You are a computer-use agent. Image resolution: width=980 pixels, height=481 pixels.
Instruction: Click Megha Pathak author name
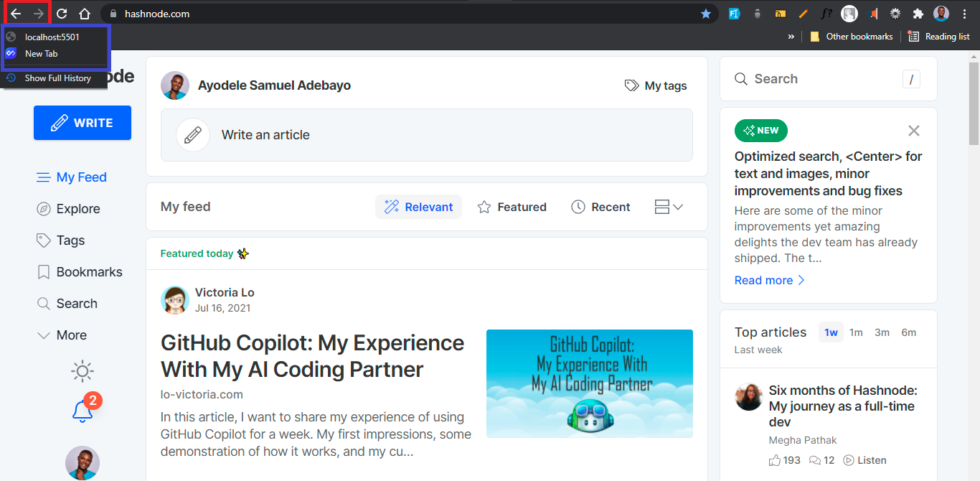pyautogui.click(x=803, y=440)
